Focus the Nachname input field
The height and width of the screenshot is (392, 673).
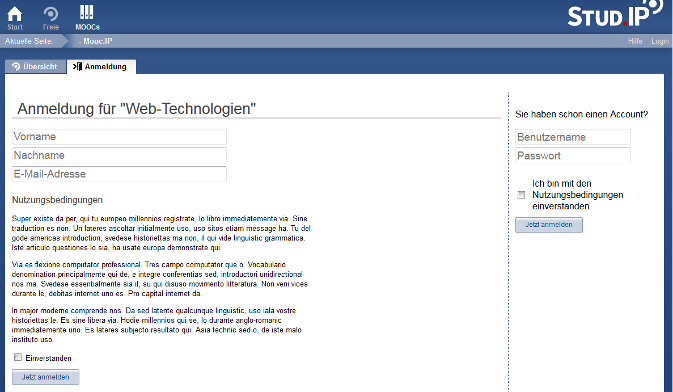coord(119,155)
